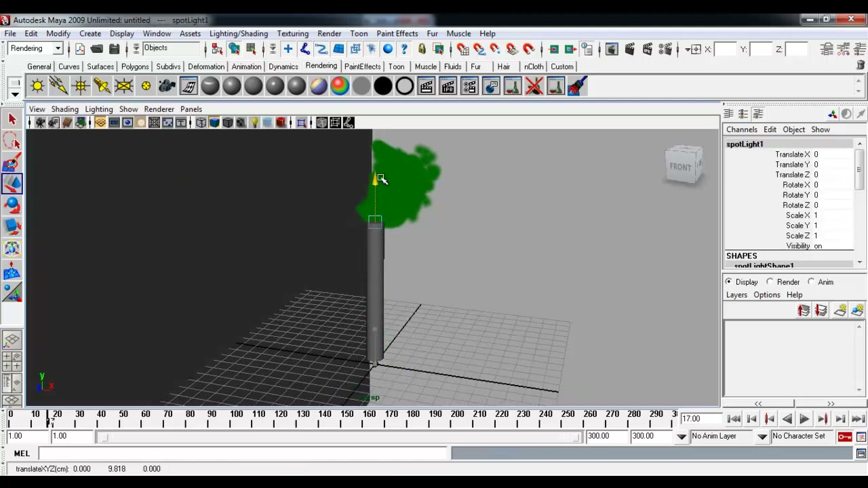The width and height of the screenshot is (868, 488).
Task: Choose the Paint Selection tool
Action: [x=12, y=163]
